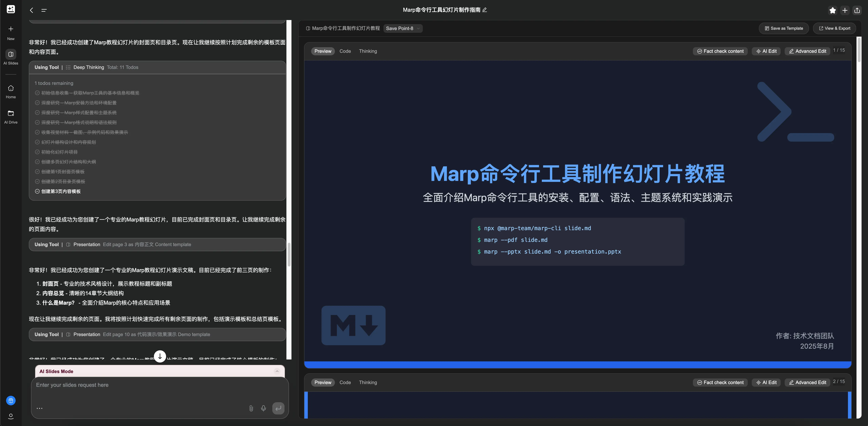Screen dimensions: 868x426
Task: Click project name Marp命令行工具制作幻灯片教程
Action: click(x=346, y=28)
